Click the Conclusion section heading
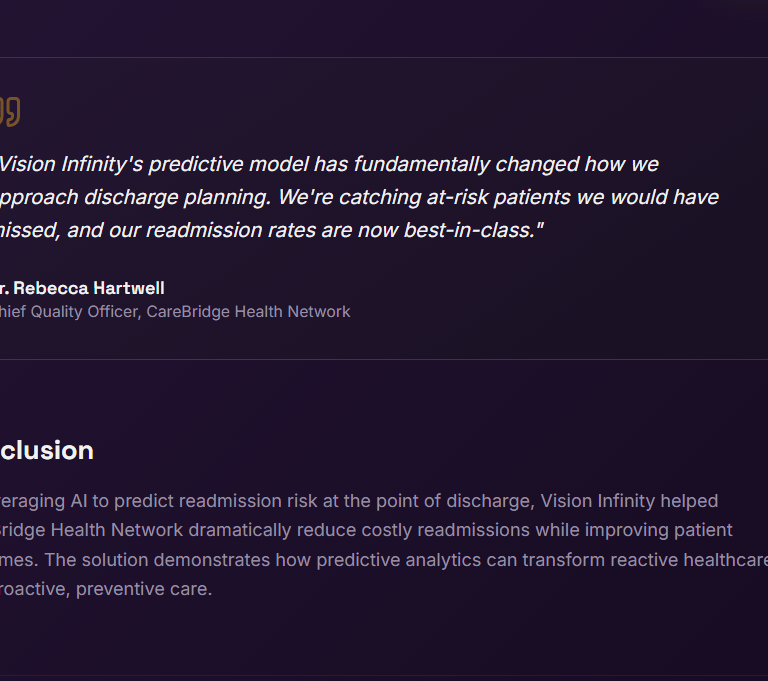 point(47,450)
